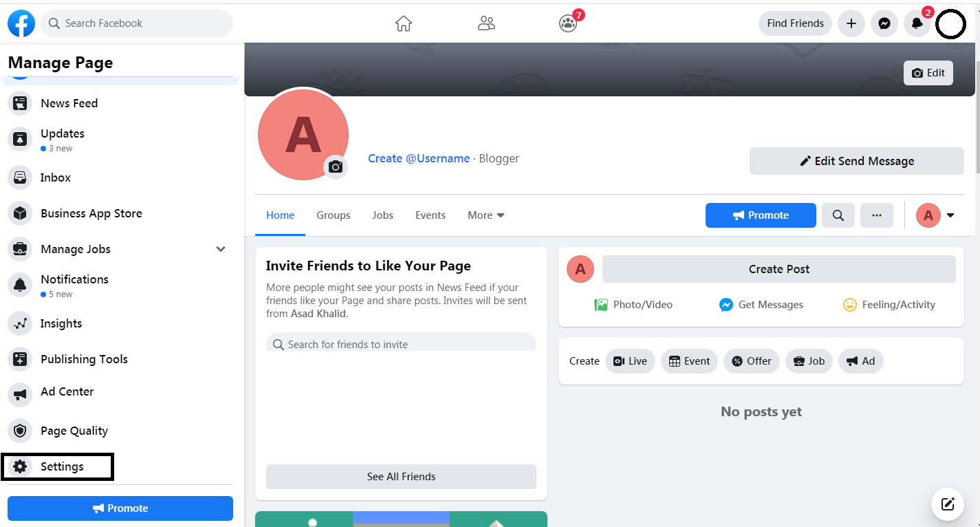Click the Facebook logo icon
980x527 pixels.
(x=21, y=23)
